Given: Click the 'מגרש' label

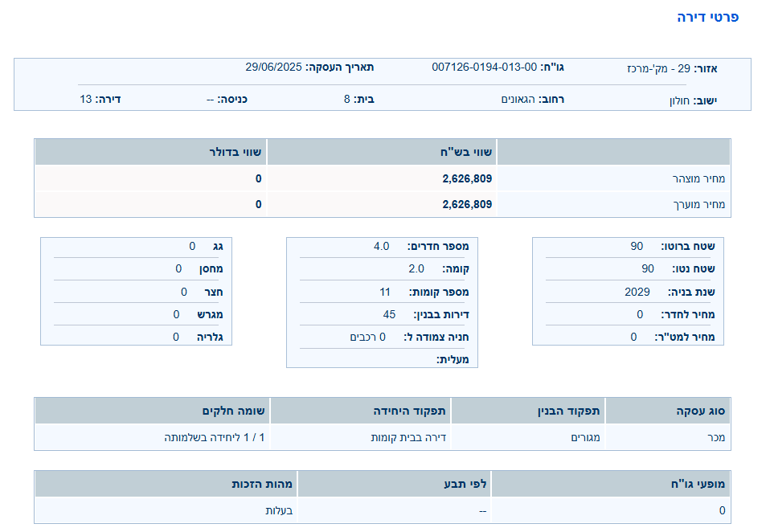Looking at the screenshot, I should coord(210,314).
